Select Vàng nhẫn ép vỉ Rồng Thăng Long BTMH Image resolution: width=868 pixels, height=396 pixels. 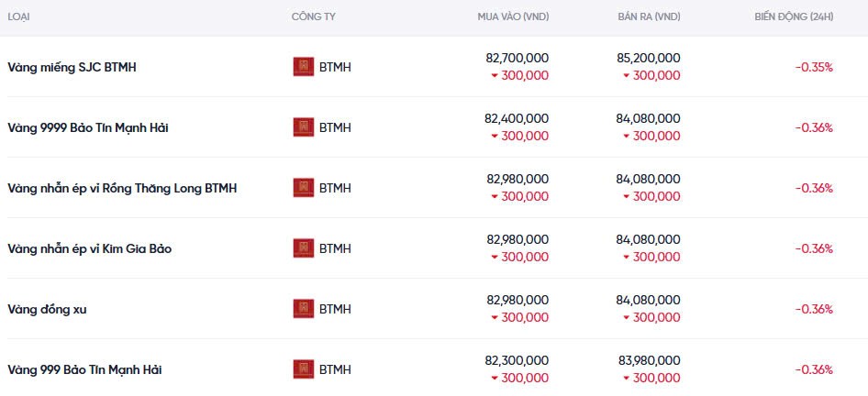tap(122, 188)
